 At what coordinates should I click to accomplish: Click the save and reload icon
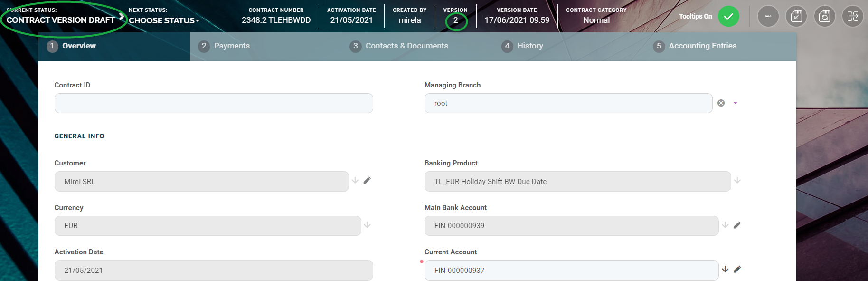(x=825, y=17)
